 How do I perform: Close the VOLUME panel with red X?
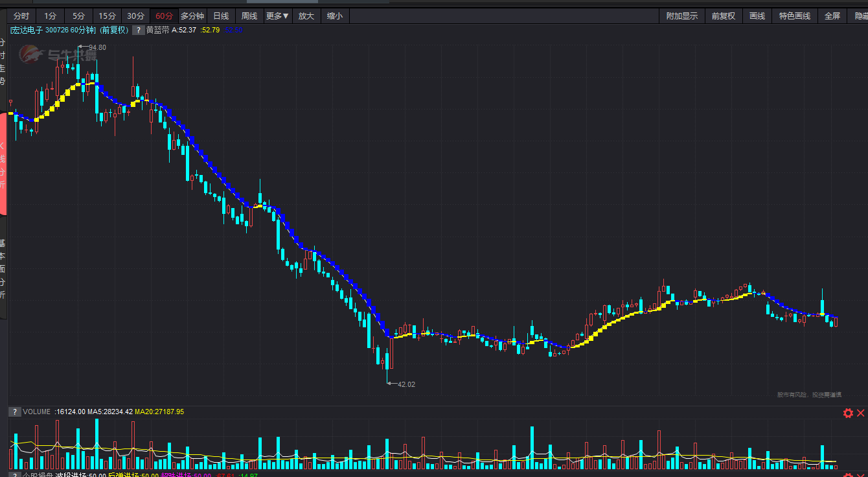coord(861,413)
